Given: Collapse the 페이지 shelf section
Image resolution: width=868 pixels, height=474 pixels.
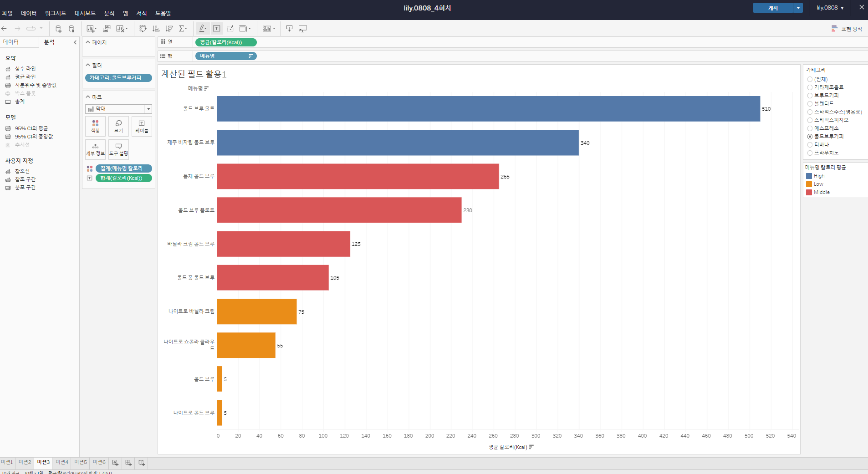Looking at the screenshot, I should 88,42.
